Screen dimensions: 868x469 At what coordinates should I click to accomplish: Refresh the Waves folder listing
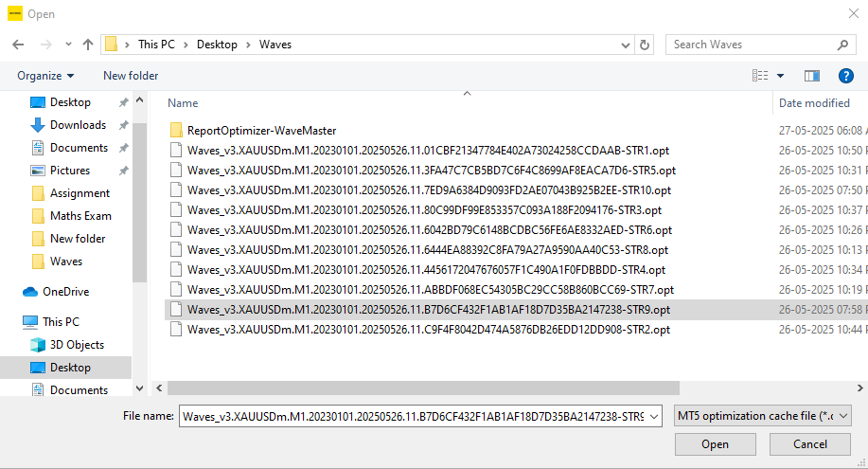pos(645,45)
